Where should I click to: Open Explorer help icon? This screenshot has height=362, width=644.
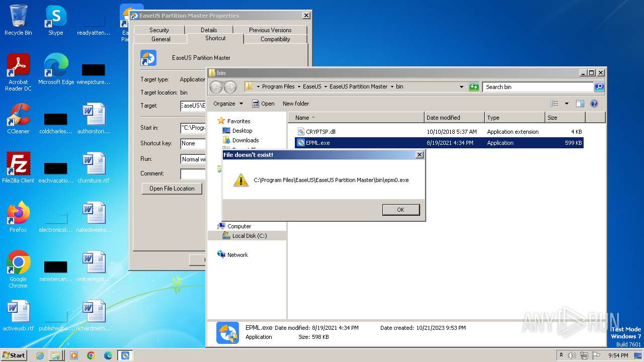click(x=594, y=104)
